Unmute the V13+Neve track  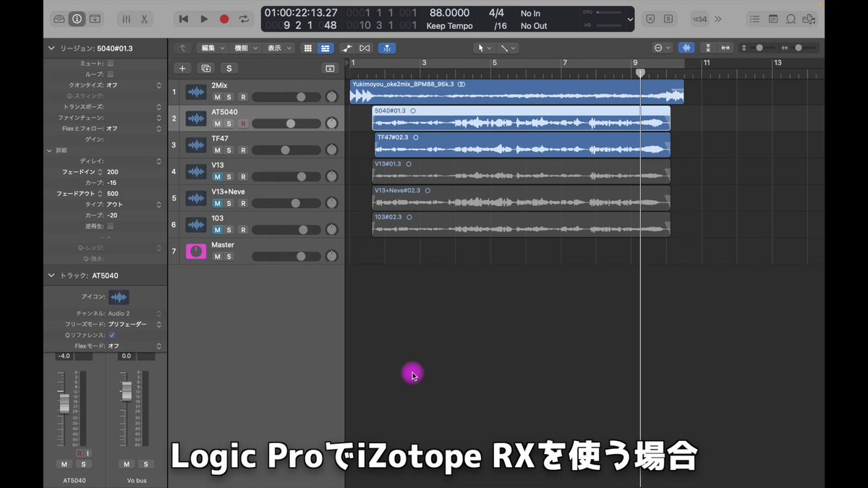[x=217, y=203]
